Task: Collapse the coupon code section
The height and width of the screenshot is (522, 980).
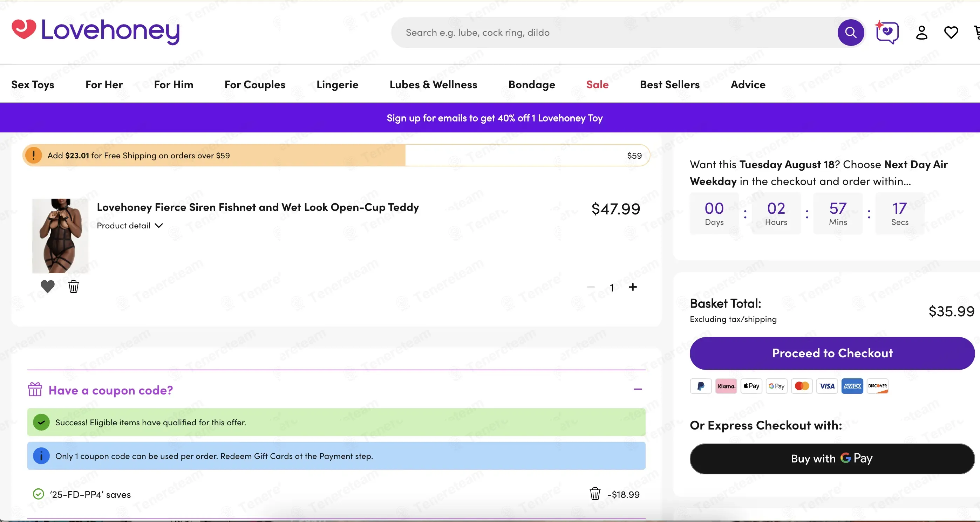Action: (x=638, y=389)
